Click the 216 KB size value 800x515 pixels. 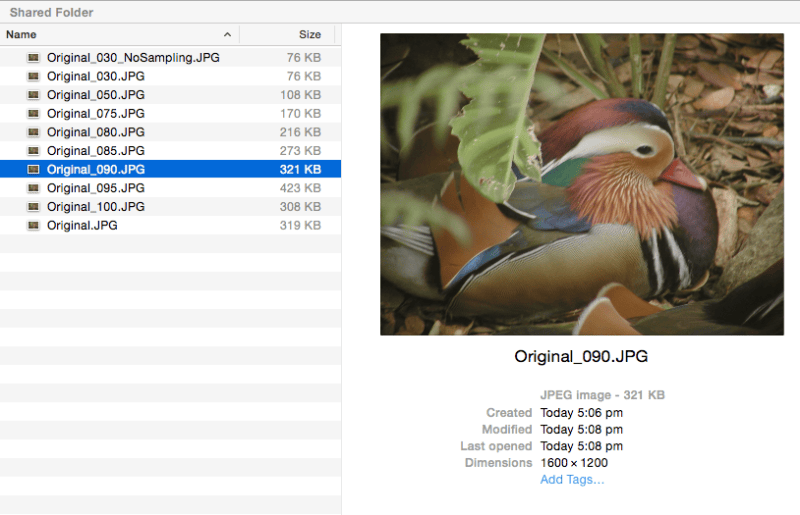point(300,132)
